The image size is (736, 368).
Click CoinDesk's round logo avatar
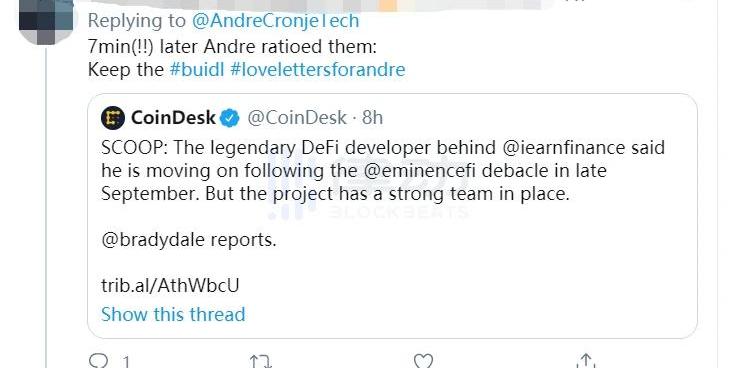click(x=113, y=118)
